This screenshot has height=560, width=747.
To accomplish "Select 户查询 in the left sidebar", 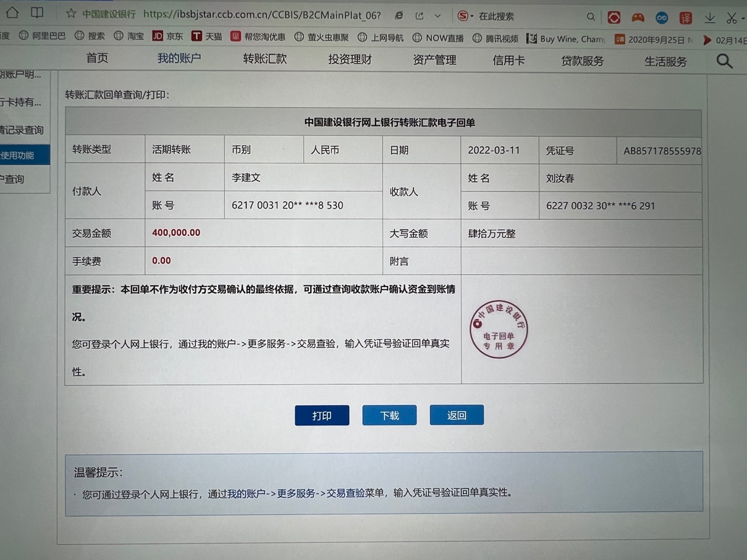I will pyautogui.click(x=12, y=179).
